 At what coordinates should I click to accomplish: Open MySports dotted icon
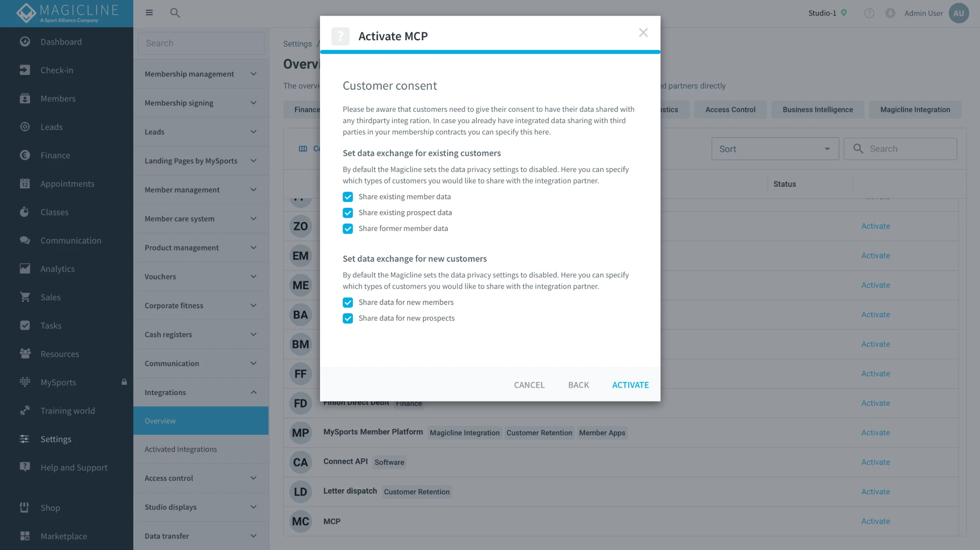[x=25, y=382]
